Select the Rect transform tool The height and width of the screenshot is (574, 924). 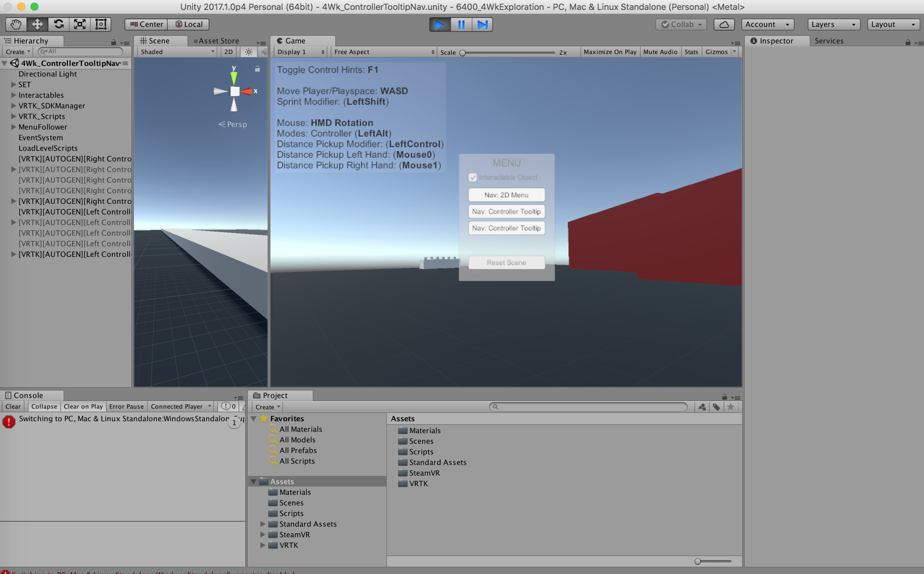pyautogui.click(x=101, y=24)
